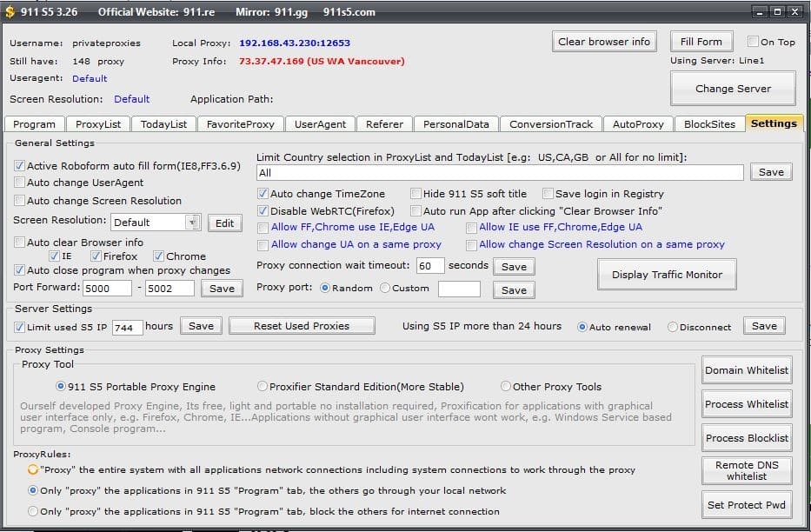Select Other Proxy Tools option
The width and height of the screenshot is (811, 532).
coord(505,386)
